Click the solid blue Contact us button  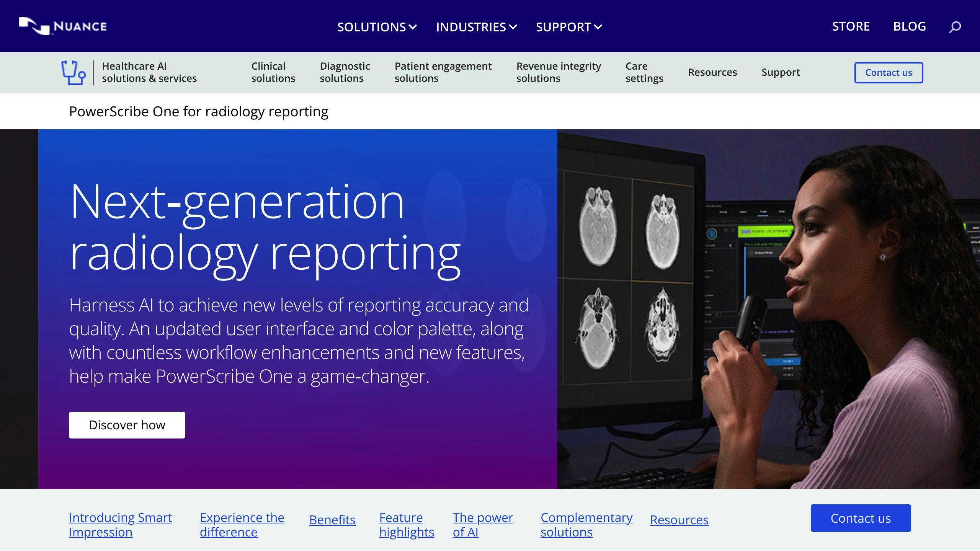[861, 518]
